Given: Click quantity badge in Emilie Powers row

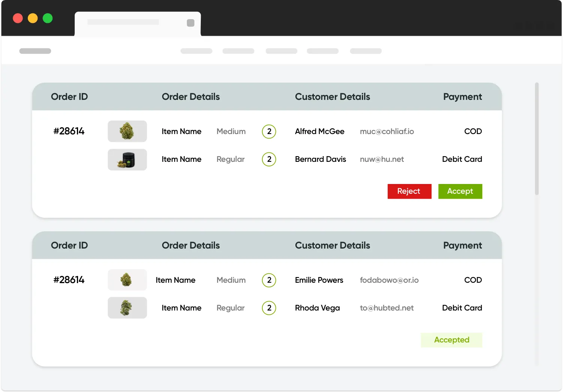Looking at the screenshot, I should pos(269,280).
